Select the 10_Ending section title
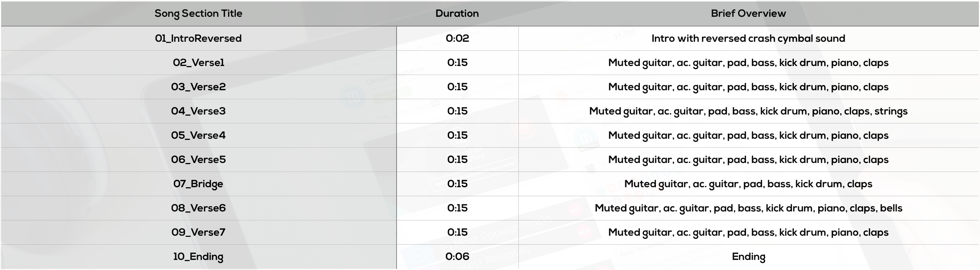This screenshot has width=980, height=270. coord(198,257)
